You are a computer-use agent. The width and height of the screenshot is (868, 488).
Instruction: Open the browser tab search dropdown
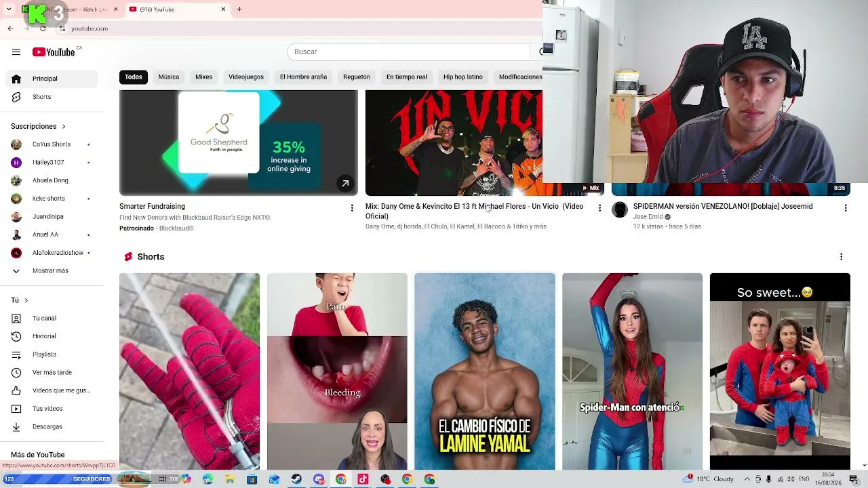coord(10,9)
